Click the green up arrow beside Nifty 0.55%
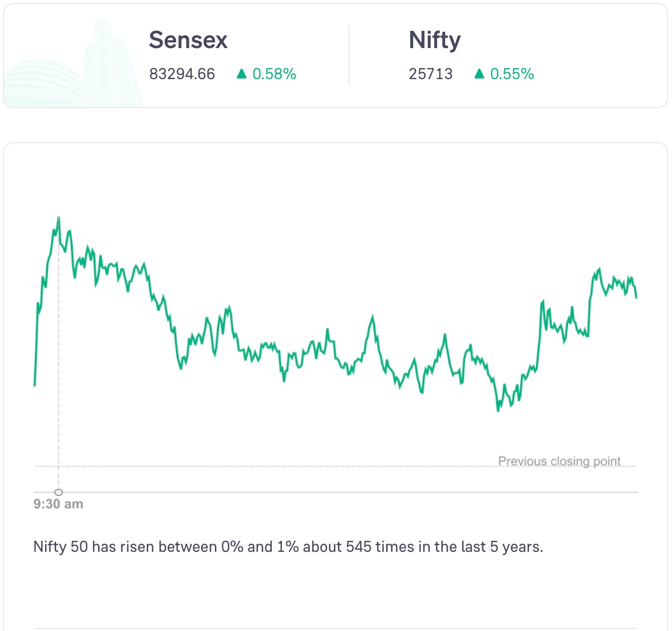 point(479,74)
